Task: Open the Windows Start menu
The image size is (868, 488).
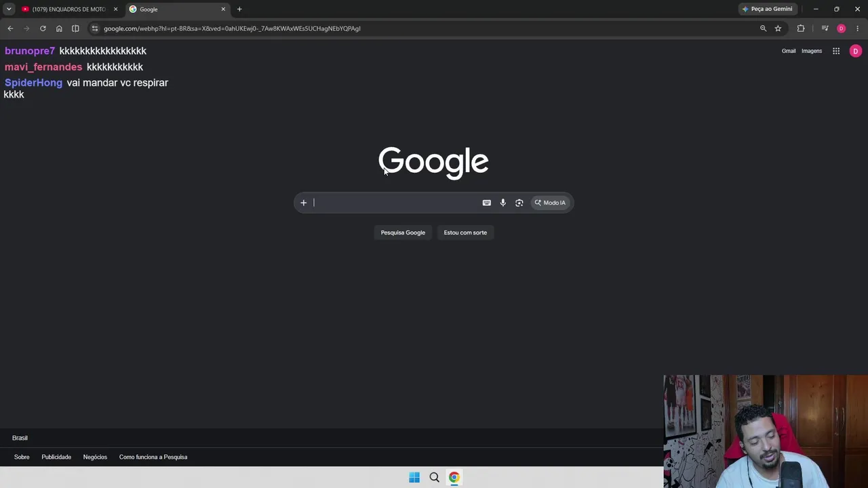Action: [414, 477]
